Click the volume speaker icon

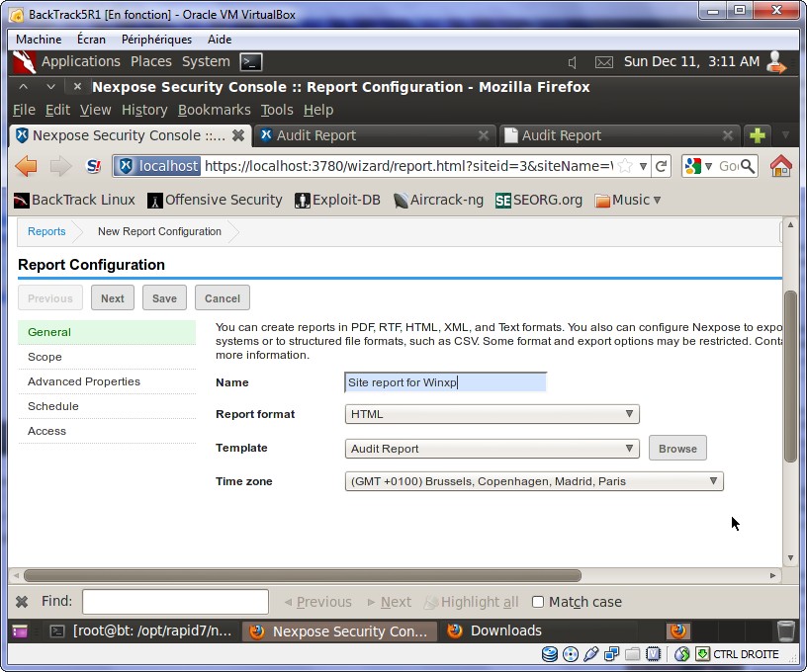[572, 62]
